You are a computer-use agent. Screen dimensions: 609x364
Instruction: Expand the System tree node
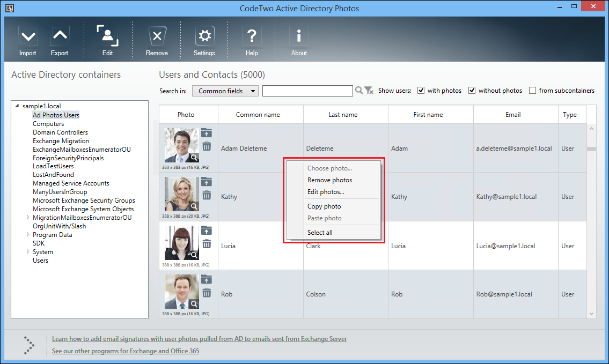[28, 251]
